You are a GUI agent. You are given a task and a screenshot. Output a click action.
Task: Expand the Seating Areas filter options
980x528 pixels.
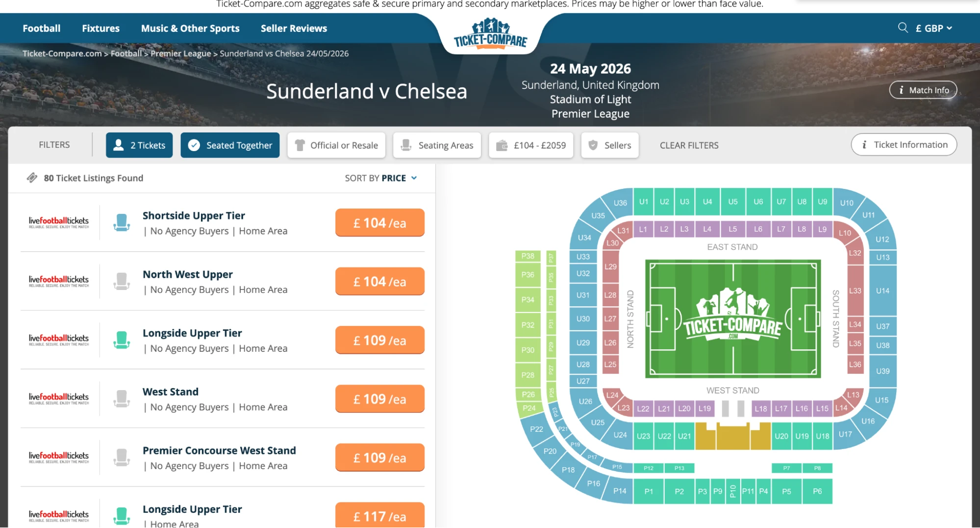point(437,145)
